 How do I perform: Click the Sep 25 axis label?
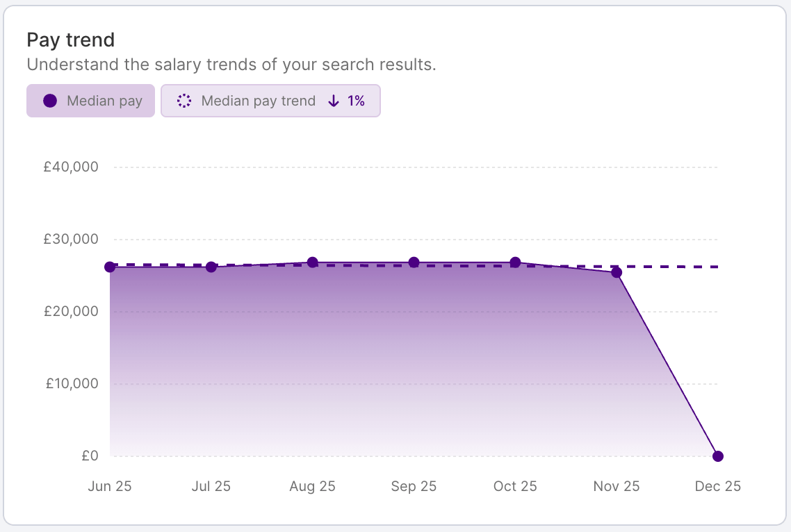pos(414,486)
